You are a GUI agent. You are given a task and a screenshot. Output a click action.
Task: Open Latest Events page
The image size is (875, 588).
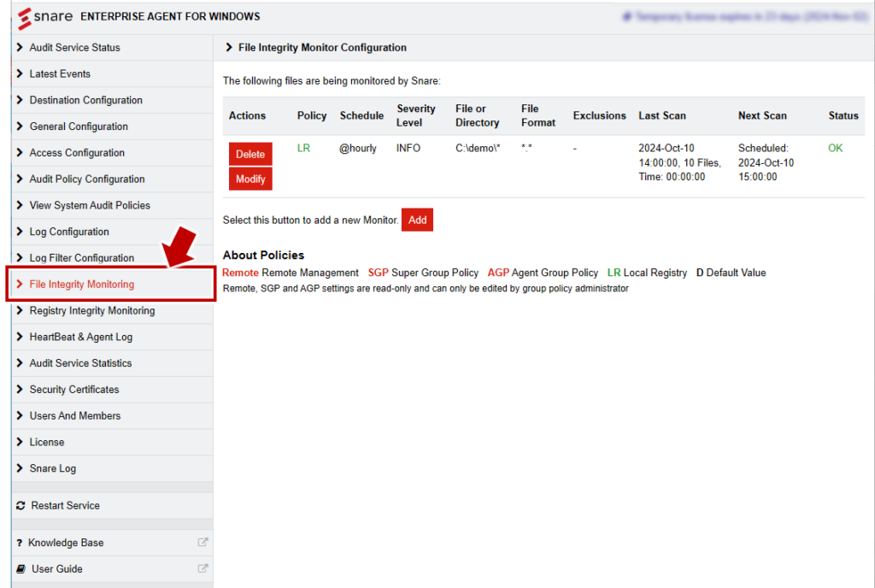pos(112,73)
